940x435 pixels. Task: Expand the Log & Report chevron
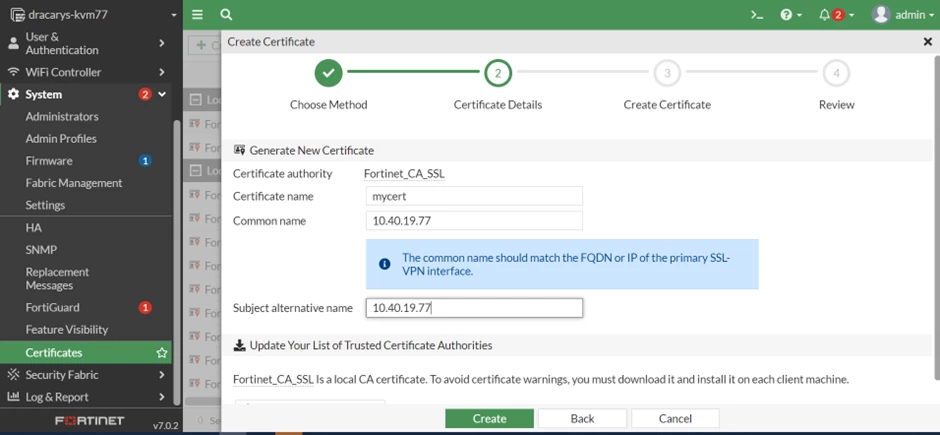click(162, 397)
